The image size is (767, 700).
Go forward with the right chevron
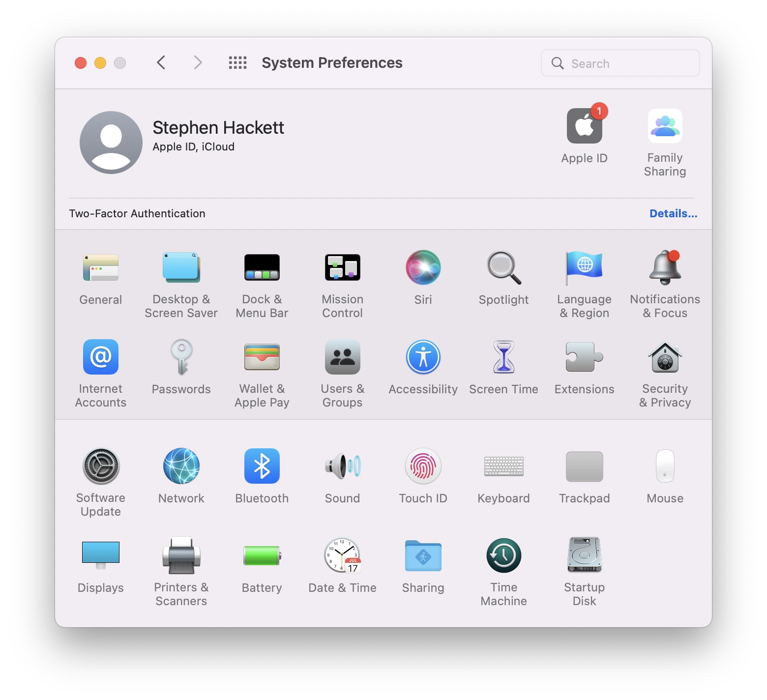[x=198, y=62]
